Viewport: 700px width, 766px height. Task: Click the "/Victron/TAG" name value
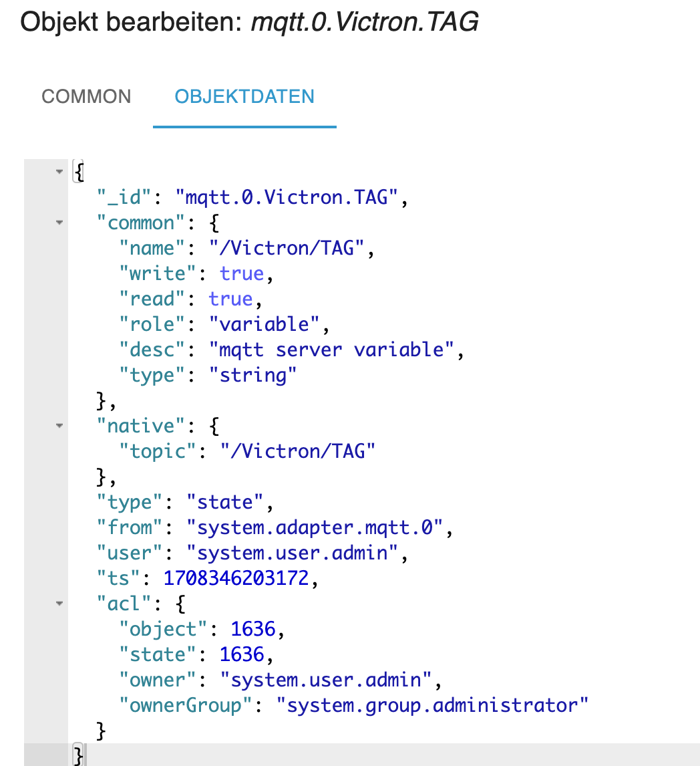pos(287,248)
